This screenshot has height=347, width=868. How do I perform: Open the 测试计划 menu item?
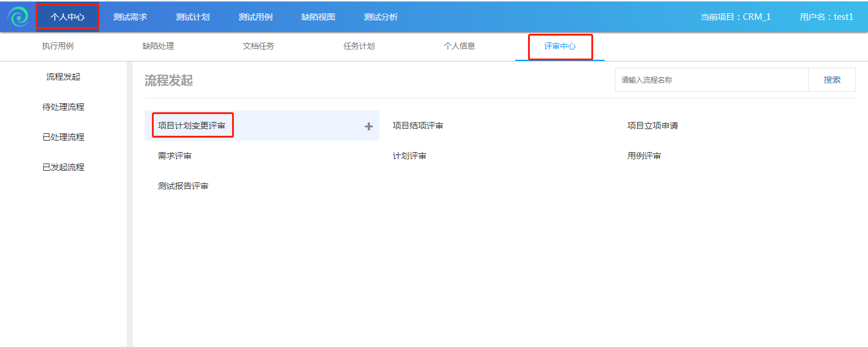(x=193, y=17)
